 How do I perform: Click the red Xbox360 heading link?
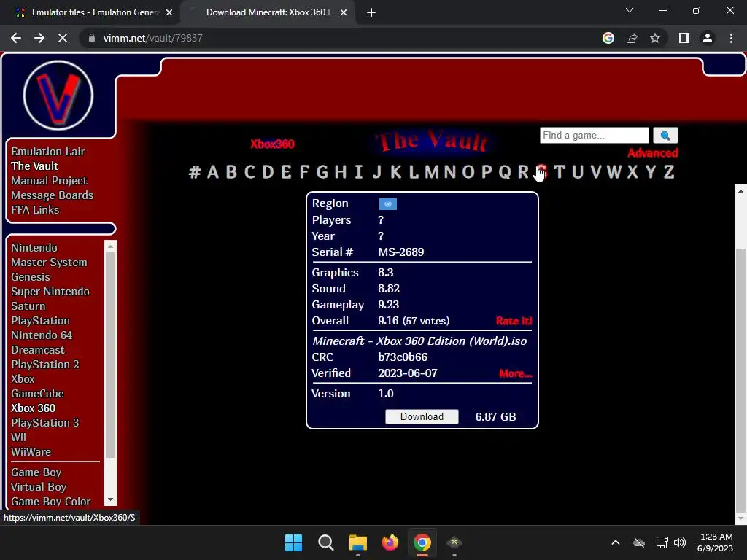273,144
